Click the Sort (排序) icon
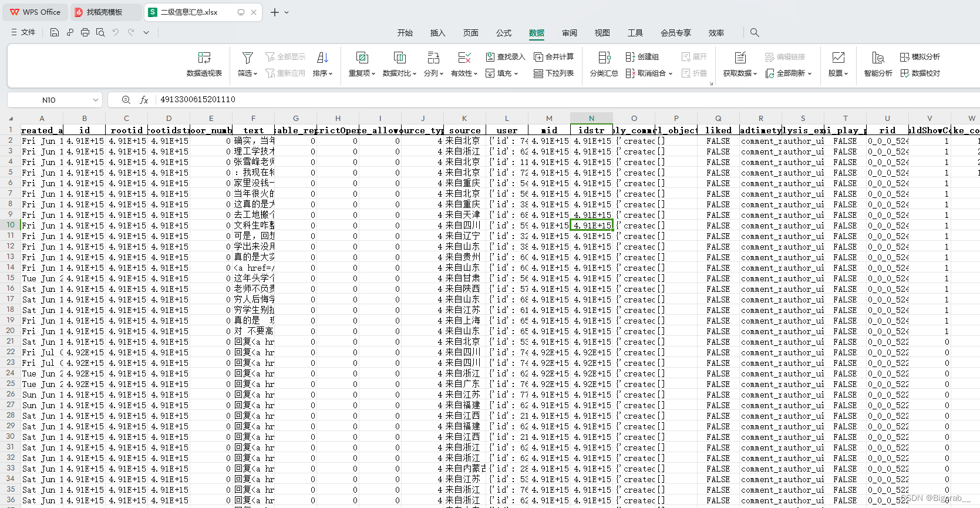The height and width of the screenshot is (508, 980). pyautogui.click(x=322, y=58)
